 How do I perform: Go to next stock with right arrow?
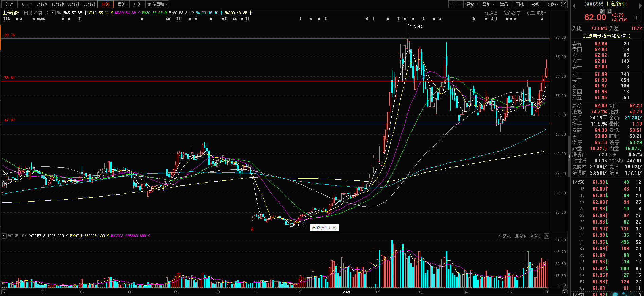click(x=641, y=6)
